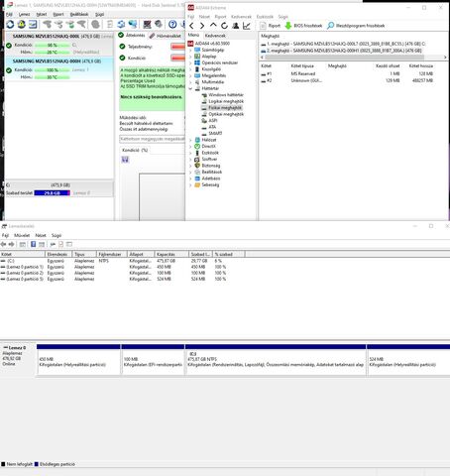This screenshot has width=450, height=476.
Task: Open the Művelet menu in Disk Management
Action: click(22, 235)
